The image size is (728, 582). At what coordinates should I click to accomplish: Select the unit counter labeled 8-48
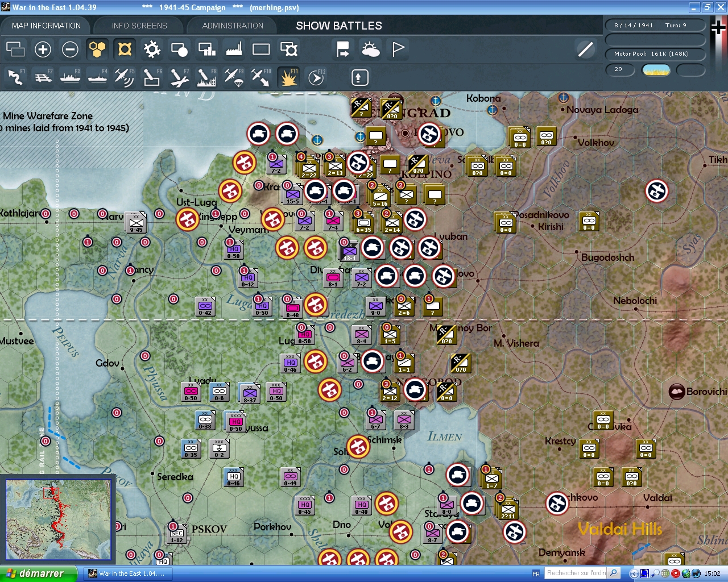[x=292, y=307]
